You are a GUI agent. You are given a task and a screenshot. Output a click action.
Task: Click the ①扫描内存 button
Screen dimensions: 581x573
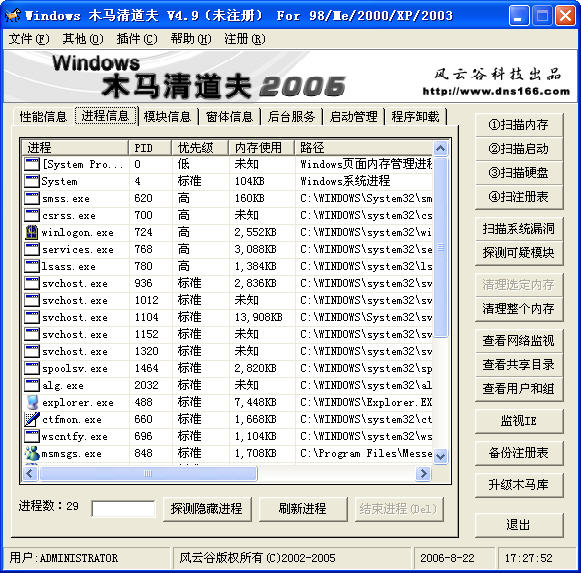pos(519,125)
